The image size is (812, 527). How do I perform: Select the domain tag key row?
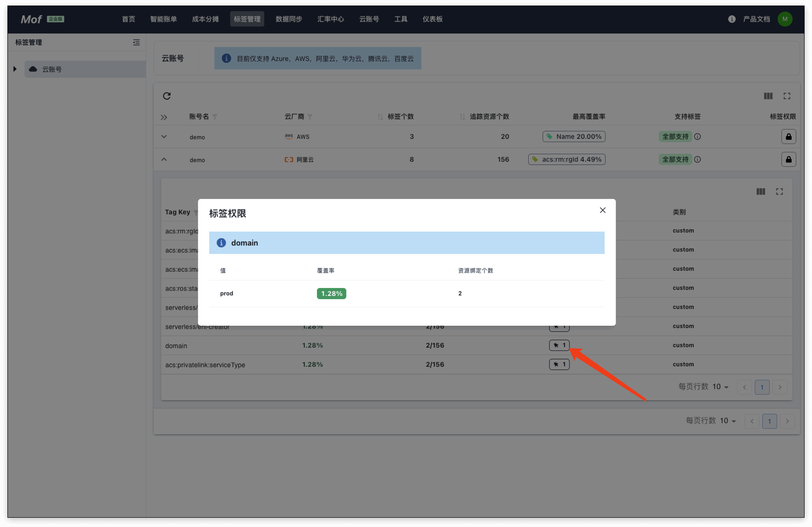(x=176, y=346)
